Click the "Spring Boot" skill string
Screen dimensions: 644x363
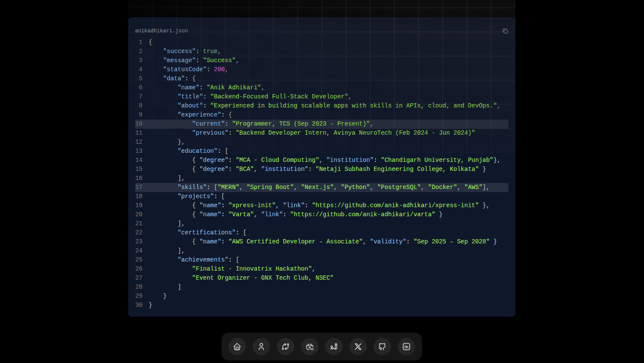coord(270,187)
